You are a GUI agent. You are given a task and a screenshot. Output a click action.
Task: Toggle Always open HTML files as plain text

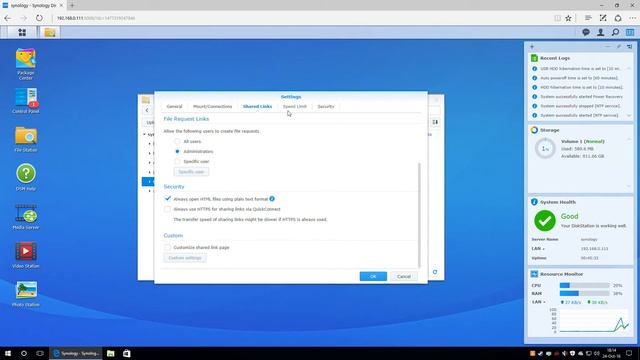click(167, 199)
